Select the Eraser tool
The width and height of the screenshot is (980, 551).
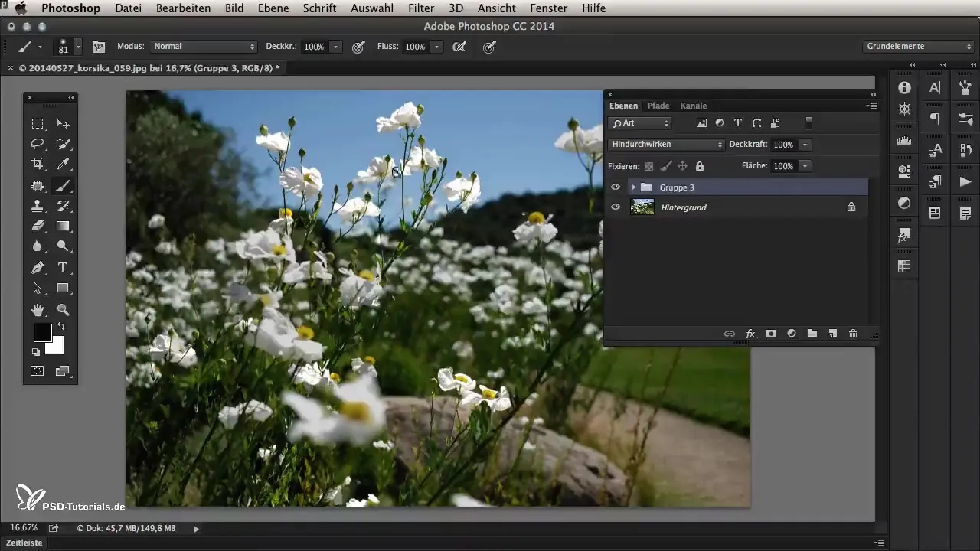[x=37, y=226]
